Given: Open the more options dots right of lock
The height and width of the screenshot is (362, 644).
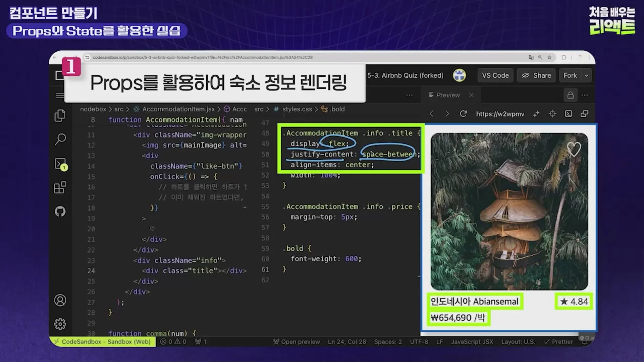Looking at the screenshot, I should tap(585, 95).
